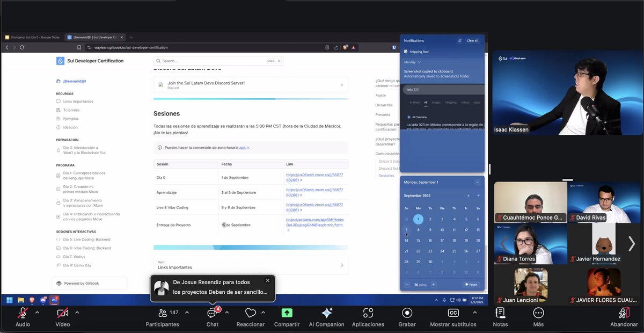Go to next month in calendar
This screenshot has width=644, height=333.
coord(478,196)
